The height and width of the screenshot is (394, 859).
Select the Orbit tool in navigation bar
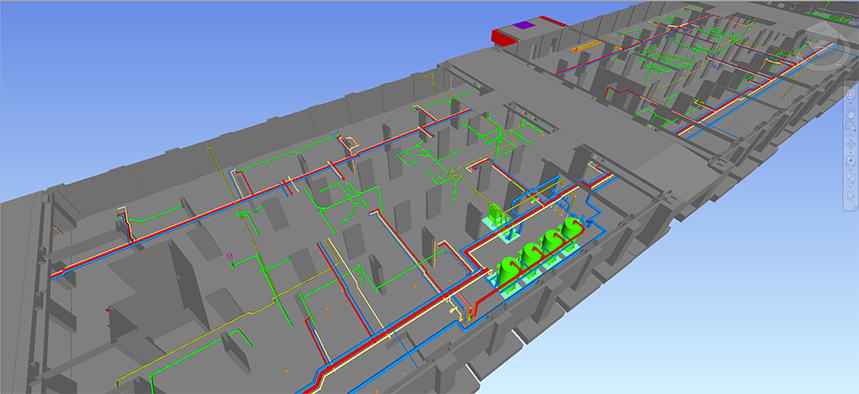[x=851, y=144]
